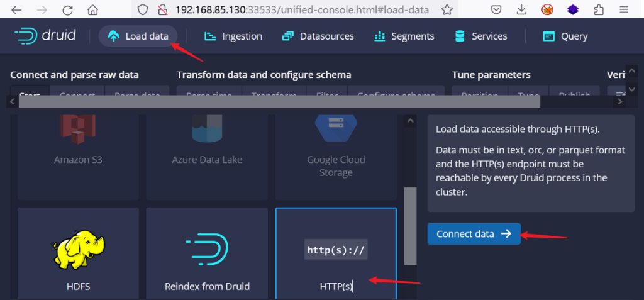The image size is (644, 300).
Task: Open the extensions puzzle icon
Action: click(599, 10)
